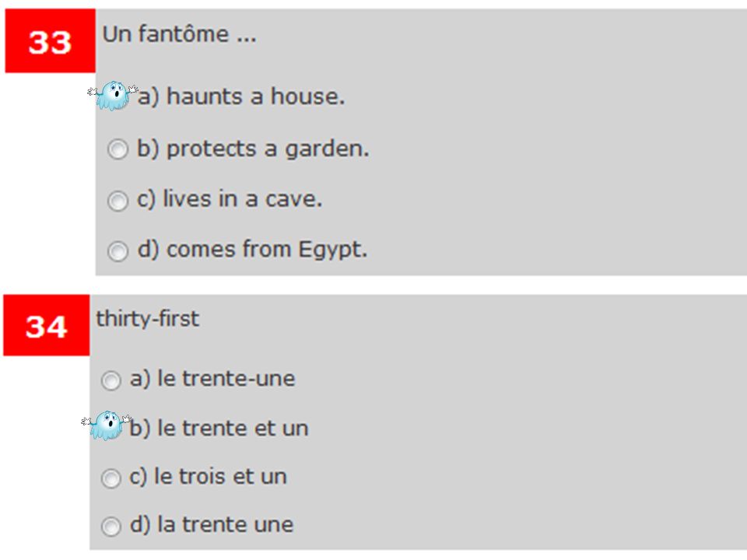Select the radio button for 'protects a garden'
Image resolution: width=747 pixels, height=560 pixels.
click(x=117, y=149)
